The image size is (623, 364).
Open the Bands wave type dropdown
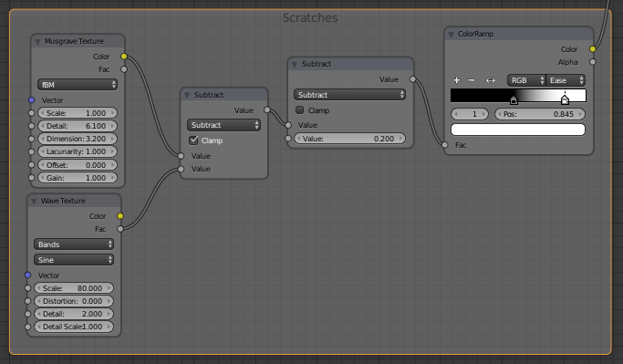point(74,244)
